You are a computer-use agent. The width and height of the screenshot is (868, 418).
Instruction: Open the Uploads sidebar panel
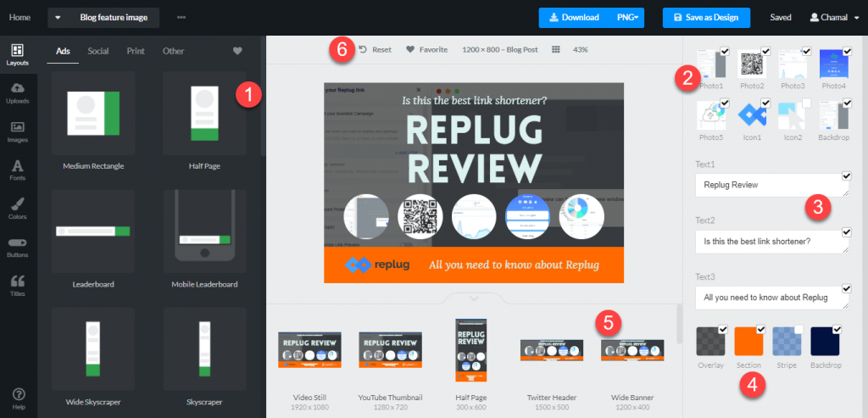pyautogui.click(x=18, y=93)
